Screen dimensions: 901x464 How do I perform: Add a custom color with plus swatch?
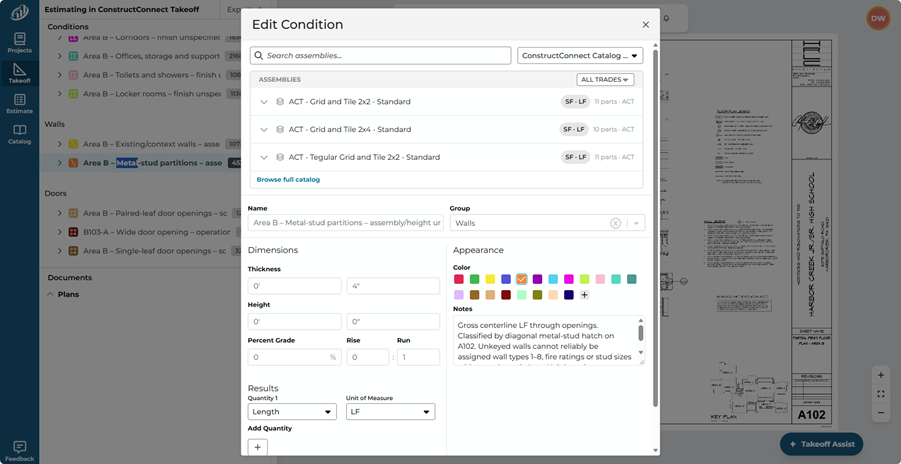[584, 295]
